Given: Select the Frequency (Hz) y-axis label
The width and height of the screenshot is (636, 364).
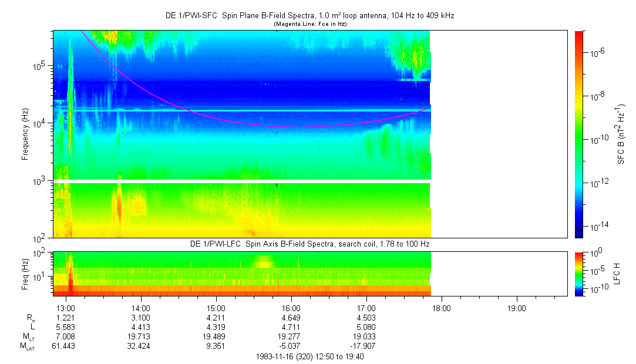Looking at the screenshot, I should pyautogui.click(x=25, y=134).
